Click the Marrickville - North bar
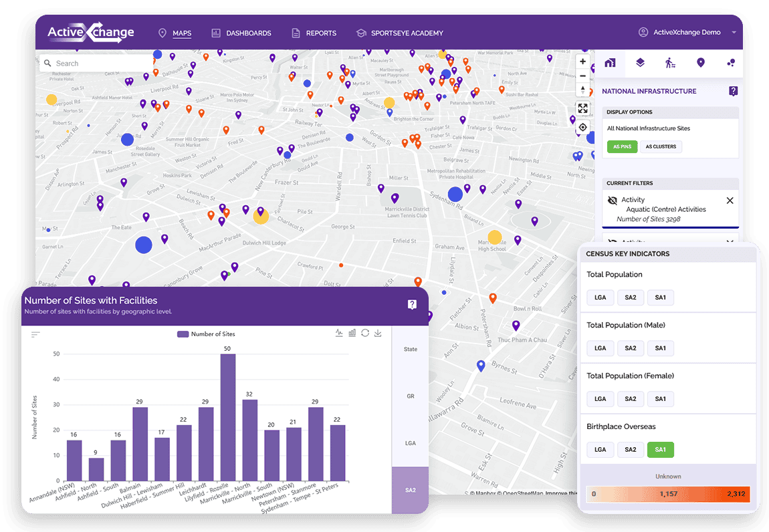The height and width of the screenshot is (532, 769). [249, 440]
